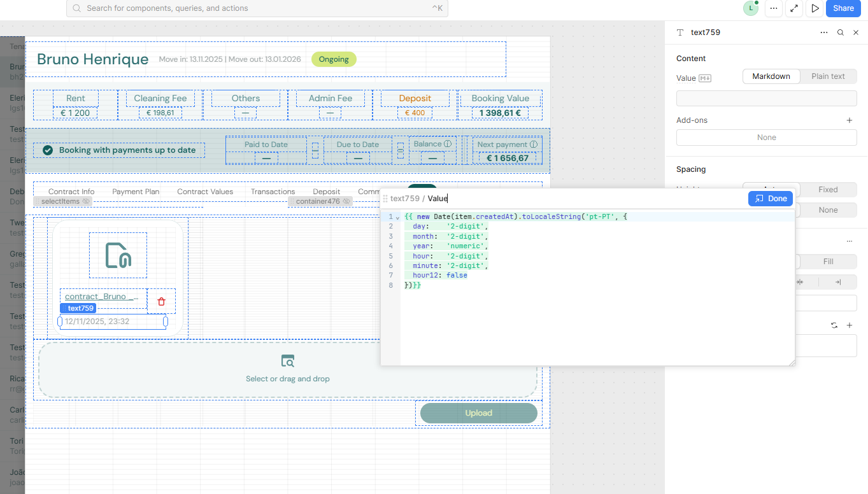Hide container476 using its eye toggle
The image size is (868, 494).
click(346, 201)
